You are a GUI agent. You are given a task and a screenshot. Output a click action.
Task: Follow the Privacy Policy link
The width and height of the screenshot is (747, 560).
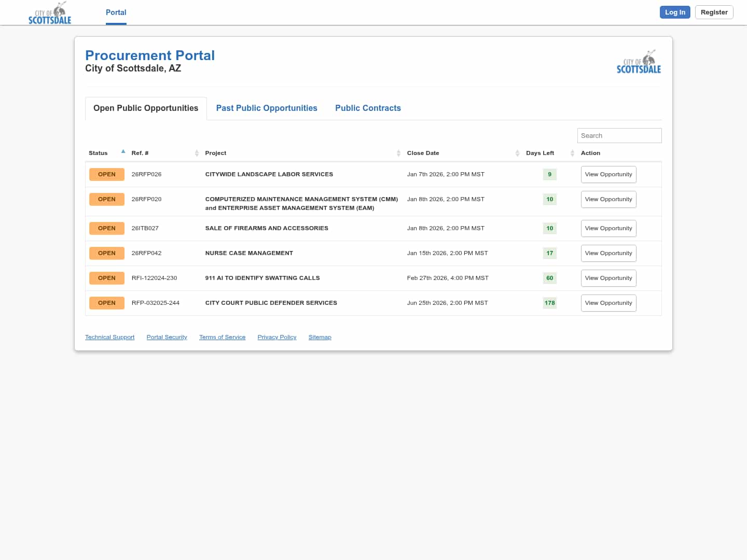tap(276, 337)
